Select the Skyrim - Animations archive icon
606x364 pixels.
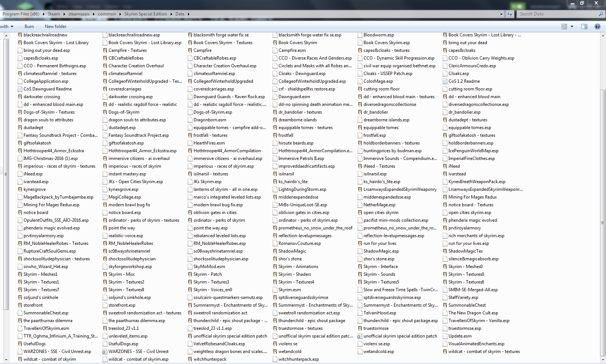(275, 267)
